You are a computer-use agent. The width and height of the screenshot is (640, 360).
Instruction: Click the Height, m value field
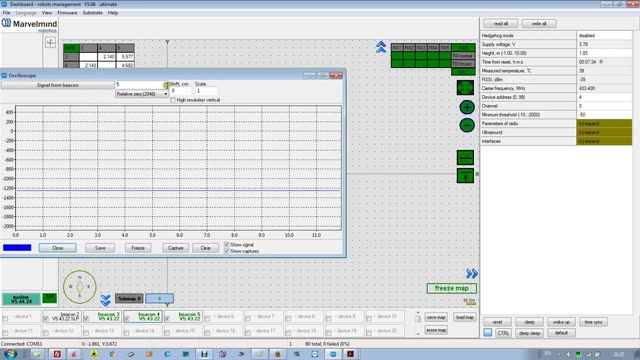coord(604,53)
